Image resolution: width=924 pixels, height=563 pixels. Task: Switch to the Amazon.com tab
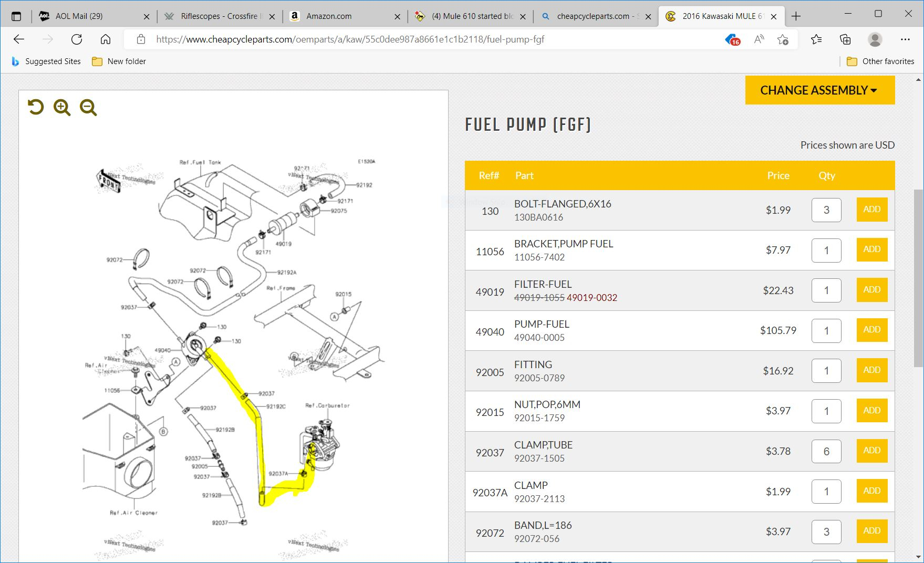345,16
